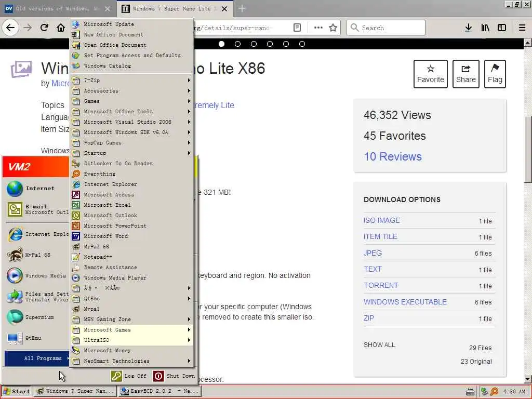This screenshot has height=399, width=532.
Task: Open the browser library icon
Action: (x=485, y=28)
